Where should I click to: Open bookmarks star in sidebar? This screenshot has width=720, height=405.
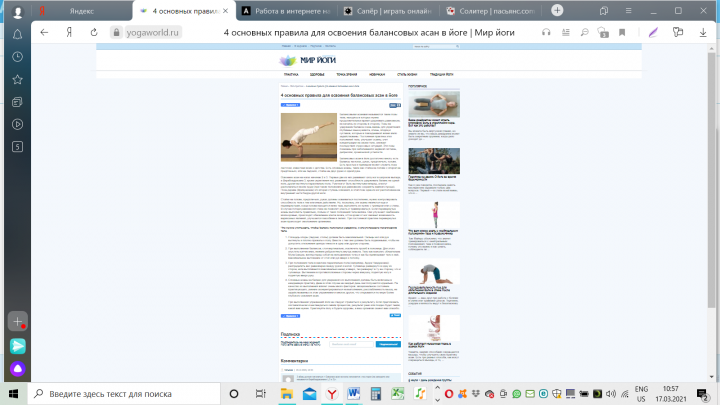pyautogui.click(x=17, y=79)
